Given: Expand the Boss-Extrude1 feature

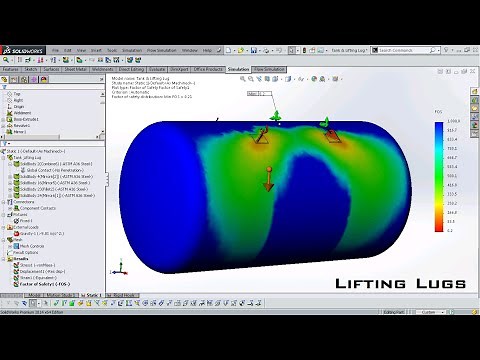Looking at the screenshot, I should point(4,119).
